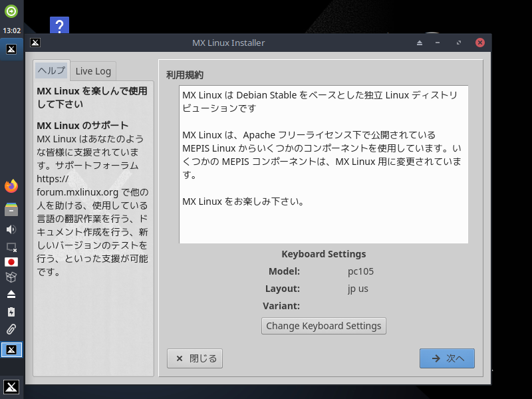Image resolution: width=532 pixels, height=399 pixels.
Task: Open the green logout icon in panel
Action: (11, 11)
